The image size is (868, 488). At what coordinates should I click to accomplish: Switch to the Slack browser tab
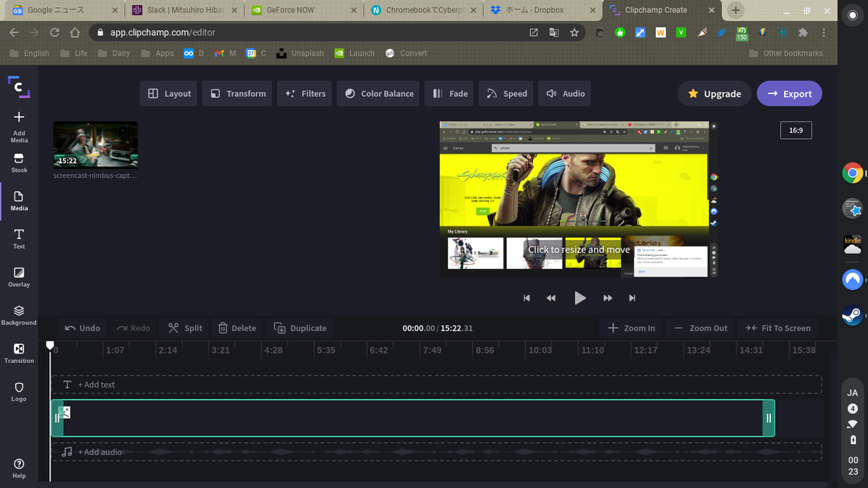pos(184,10)
